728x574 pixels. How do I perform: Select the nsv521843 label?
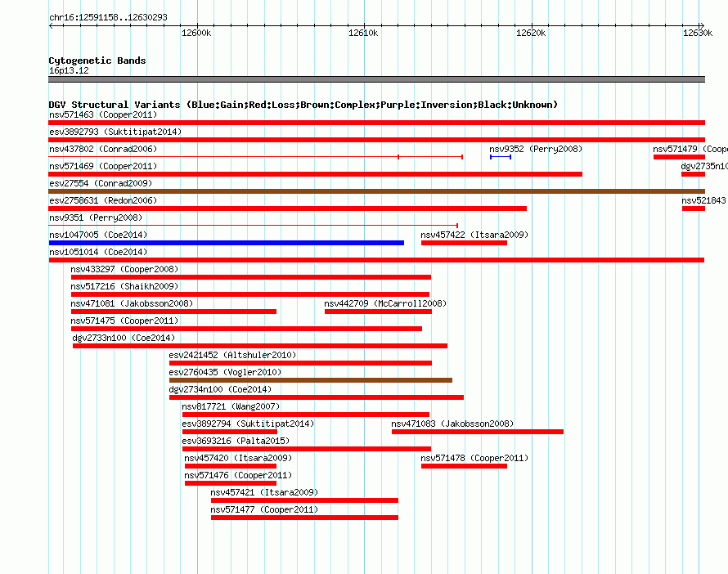(x=703, y=200)
